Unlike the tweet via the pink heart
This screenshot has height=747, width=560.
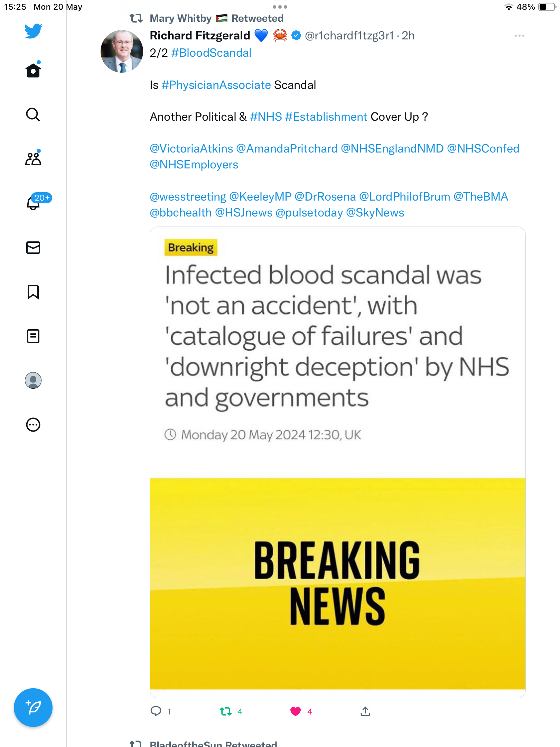pos(296,711)
